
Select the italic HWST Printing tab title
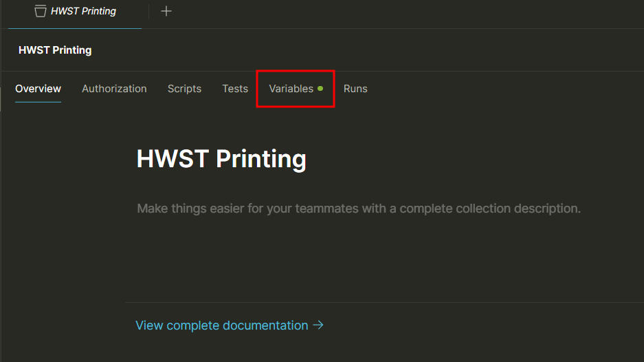click(83, 11)
